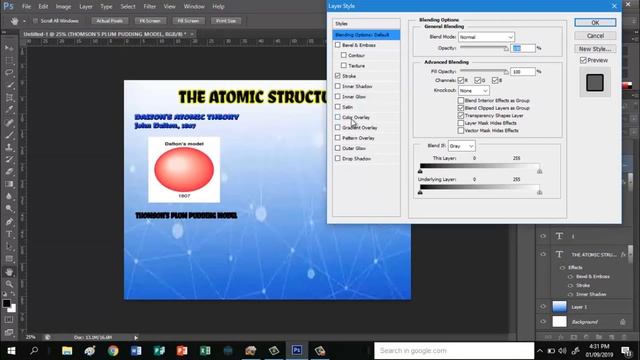Select the Clone Stamp tool

9,147
